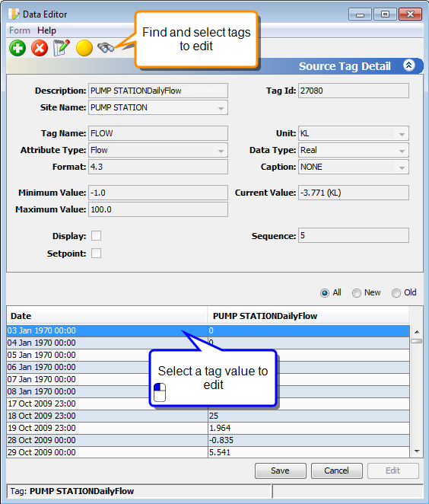Open the Data Type dropdown
Screen dimensions: 429x504
point(353,151)
